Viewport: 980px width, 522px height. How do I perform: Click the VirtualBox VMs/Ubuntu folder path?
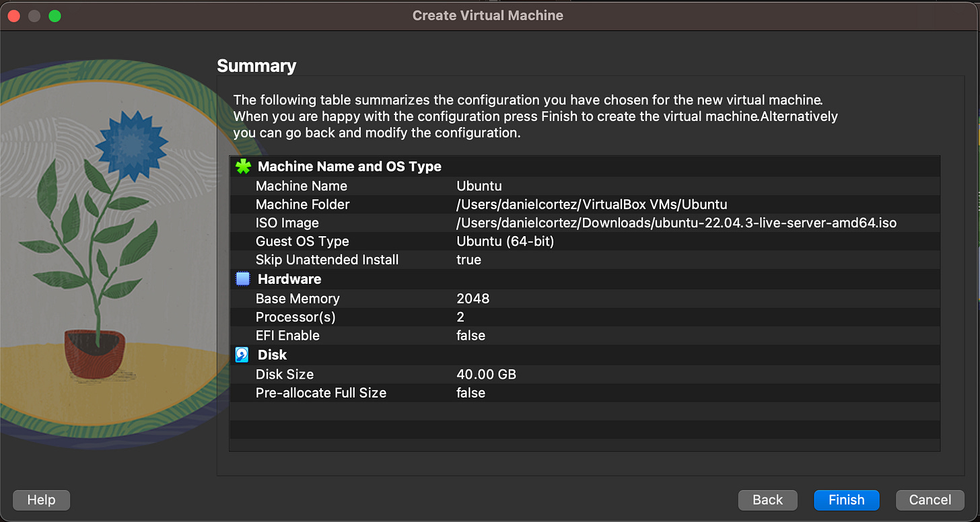592,204
